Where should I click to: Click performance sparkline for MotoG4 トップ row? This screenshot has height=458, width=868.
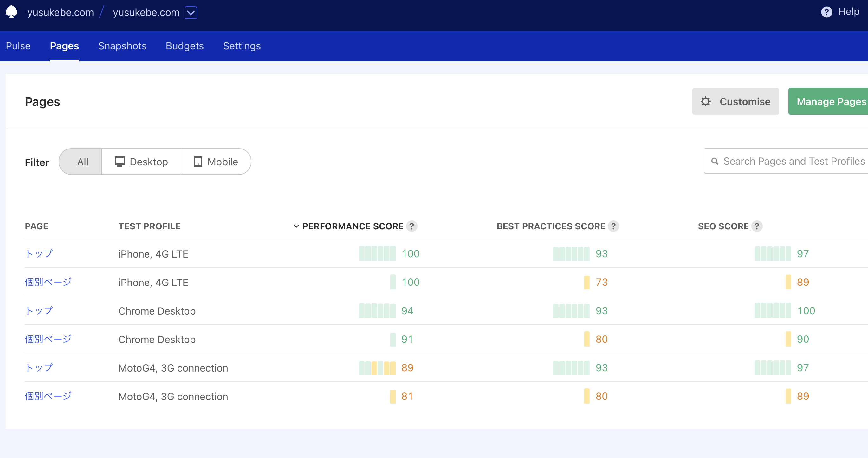pyautogui.click(x=377, y=368)
